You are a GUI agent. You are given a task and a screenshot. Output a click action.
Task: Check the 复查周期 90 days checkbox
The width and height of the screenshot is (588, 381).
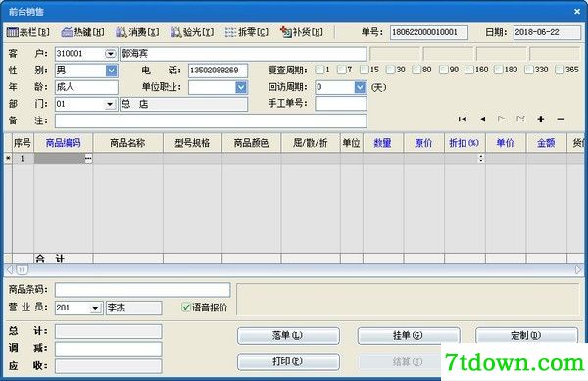coord(444,70)
